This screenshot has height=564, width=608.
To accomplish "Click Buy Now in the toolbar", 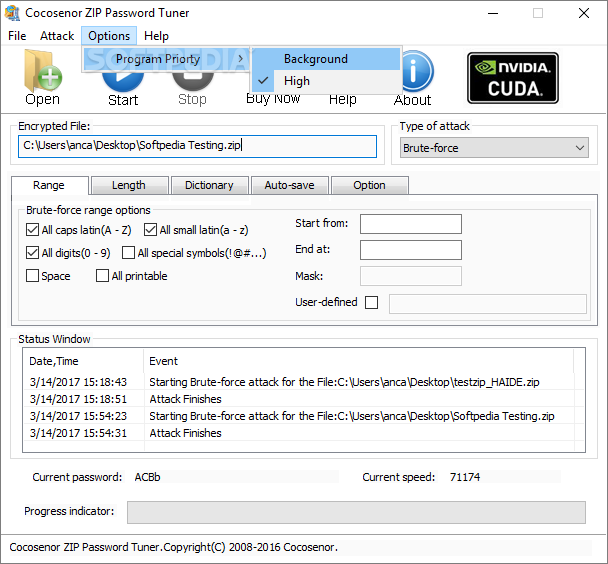I will (x=273, y=99).
